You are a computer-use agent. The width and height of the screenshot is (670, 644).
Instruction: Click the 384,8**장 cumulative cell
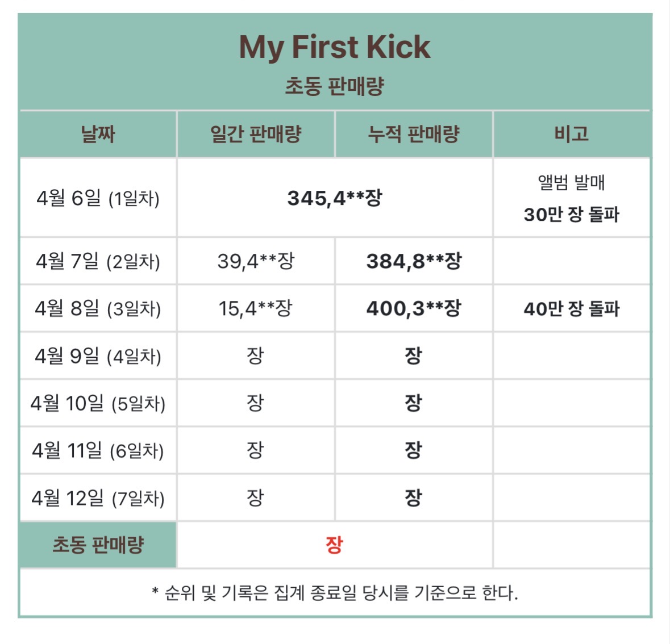[414, 261]
